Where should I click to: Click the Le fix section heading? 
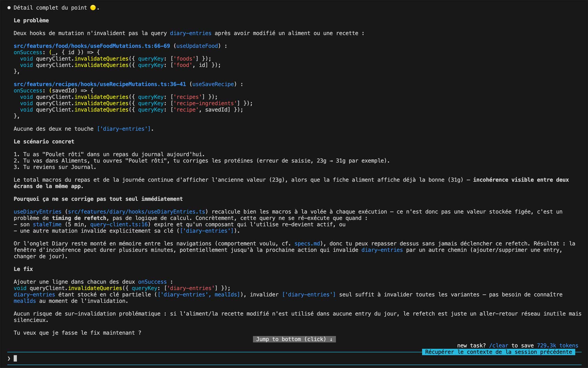point(23,269)
